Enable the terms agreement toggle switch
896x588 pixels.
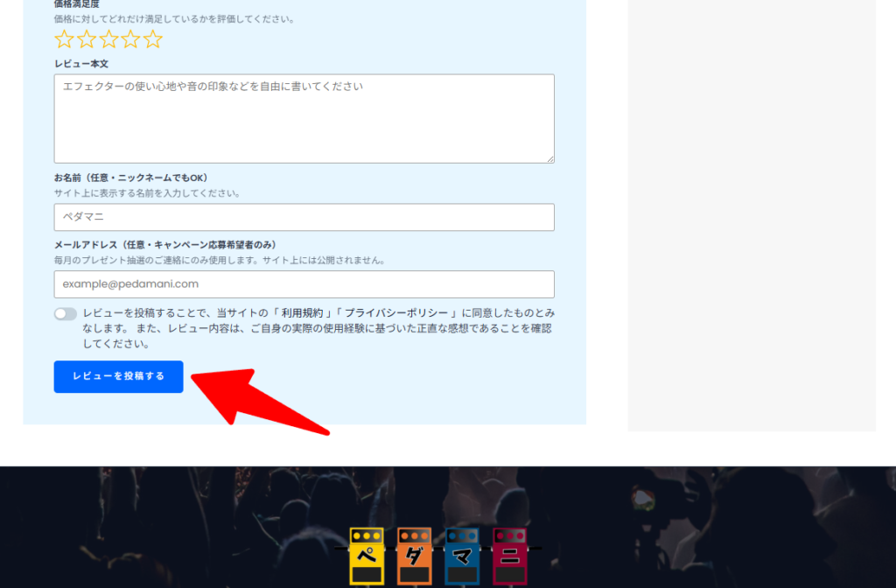click(66, 313)
